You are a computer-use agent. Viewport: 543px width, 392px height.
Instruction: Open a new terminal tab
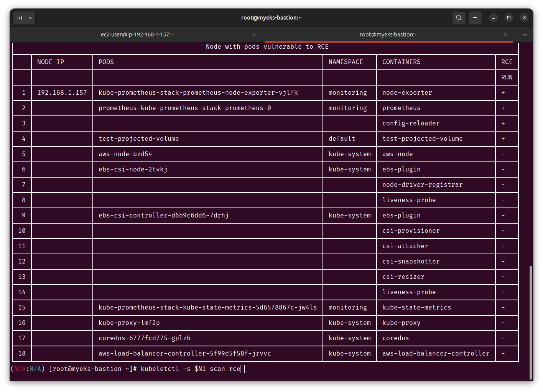[x=20, y=18]
